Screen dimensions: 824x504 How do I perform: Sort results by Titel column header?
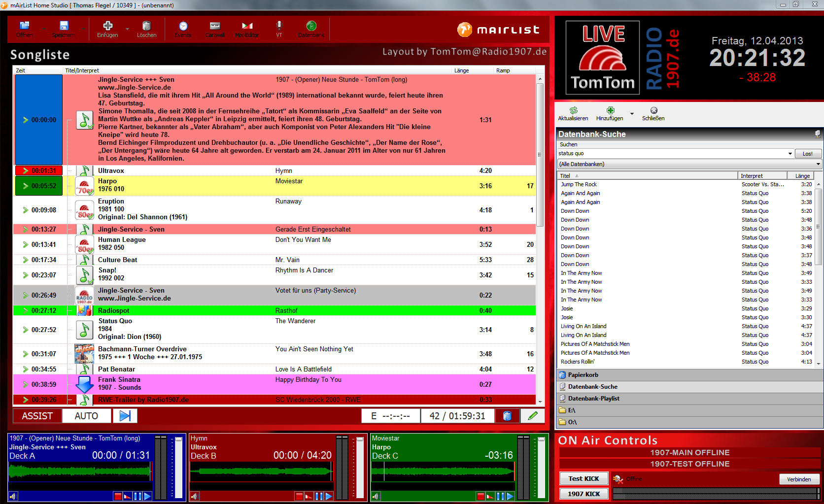[x=647, y=176]
